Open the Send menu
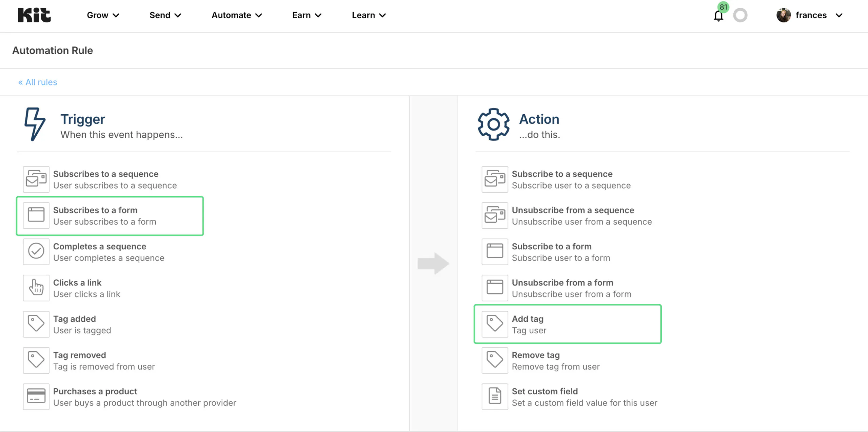This screenshot has width=868, height=432. (165, 15)
